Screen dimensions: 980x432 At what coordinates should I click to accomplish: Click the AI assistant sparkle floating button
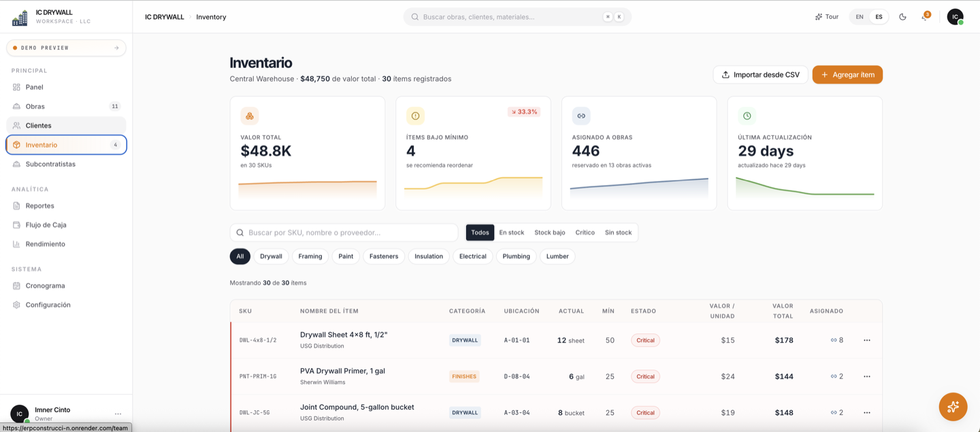953,407
